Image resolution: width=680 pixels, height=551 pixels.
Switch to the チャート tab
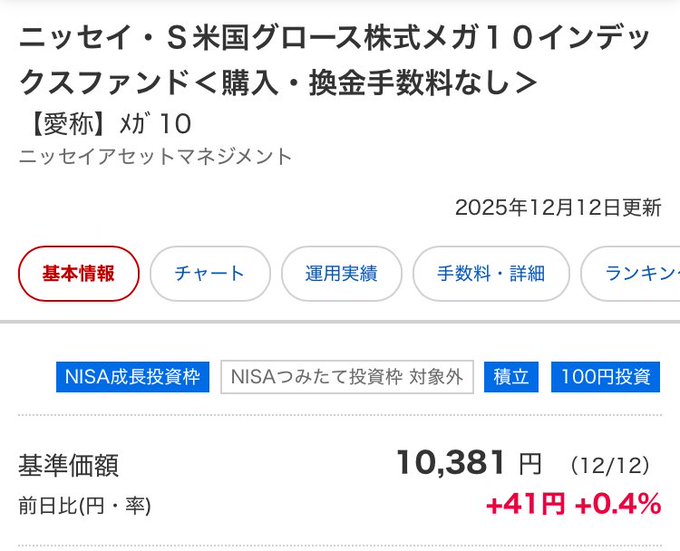pos(210,274)
